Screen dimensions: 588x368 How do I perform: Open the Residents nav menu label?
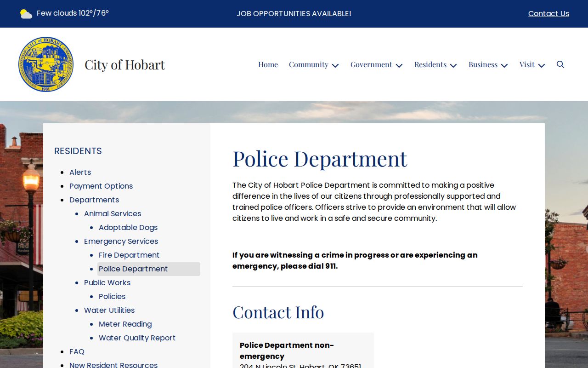pos(430,64)
